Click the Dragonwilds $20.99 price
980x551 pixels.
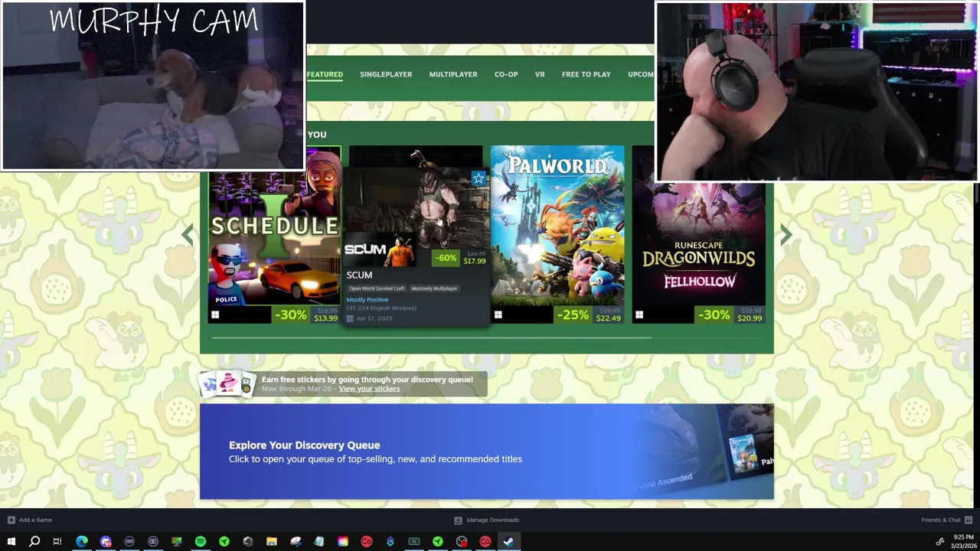750,318
